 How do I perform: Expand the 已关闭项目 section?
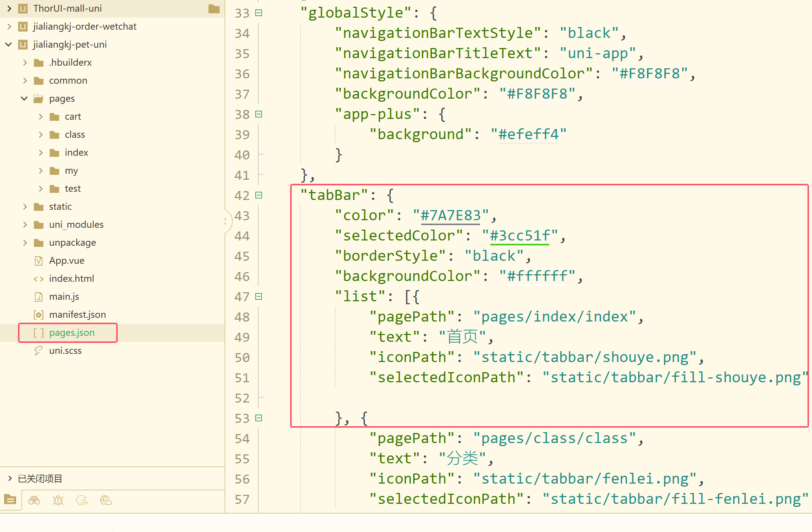pos(10,478)
